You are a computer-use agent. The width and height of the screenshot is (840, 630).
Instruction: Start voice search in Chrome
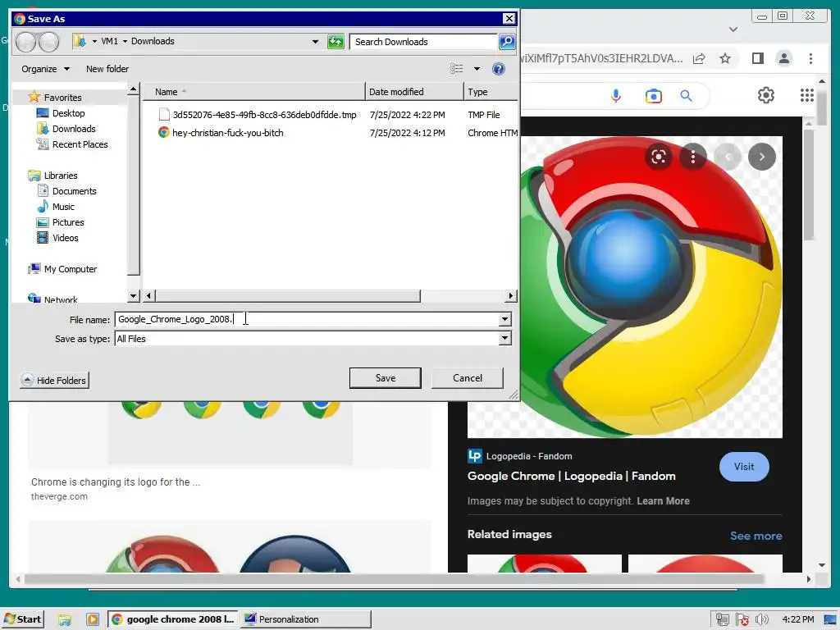(x=616, y=96)
